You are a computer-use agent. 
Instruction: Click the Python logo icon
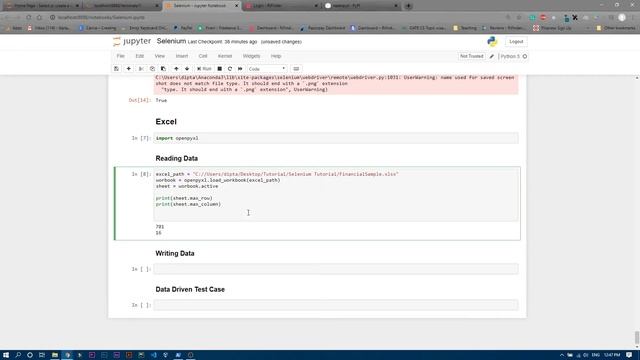[x=492, y=42]
